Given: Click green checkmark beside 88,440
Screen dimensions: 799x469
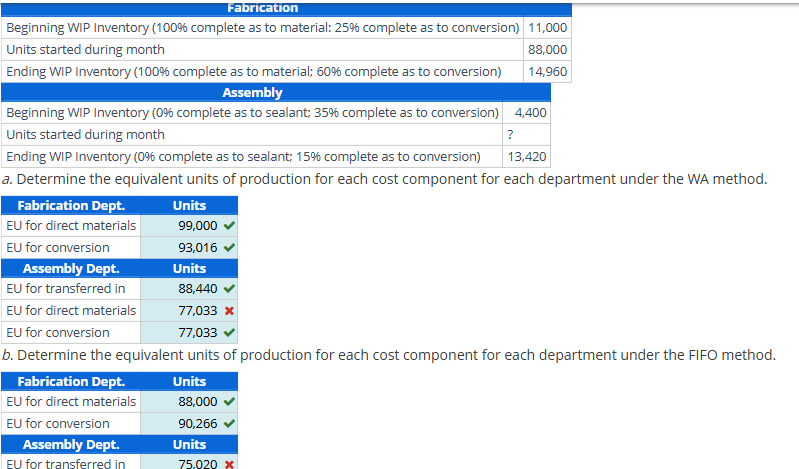Looking at the screenshot, I should click(229, 289).
